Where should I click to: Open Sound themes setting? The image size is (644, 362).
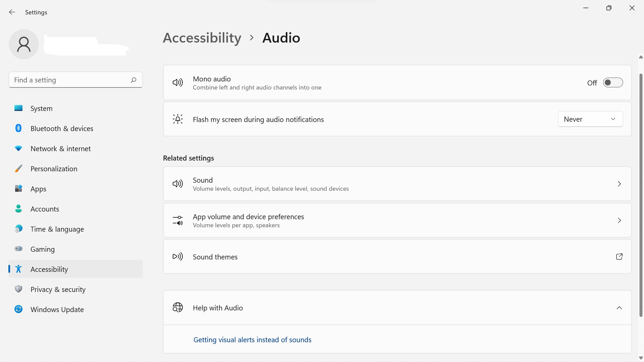click(397, 256)
